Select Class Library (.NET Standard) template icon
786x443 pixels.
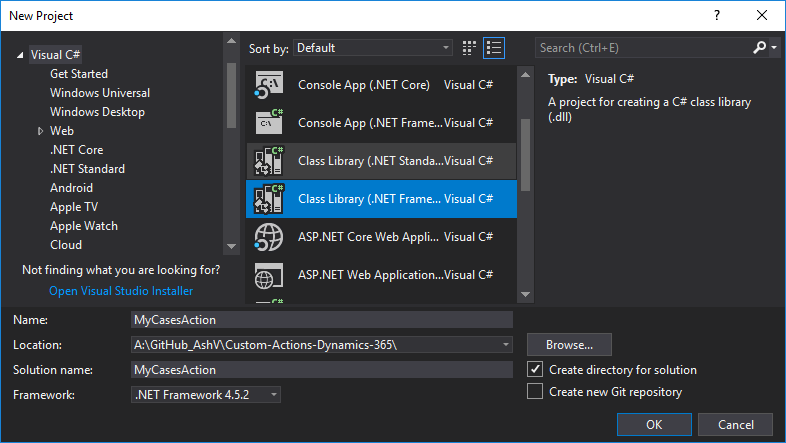pyautogui.click(x=269, y=161)
